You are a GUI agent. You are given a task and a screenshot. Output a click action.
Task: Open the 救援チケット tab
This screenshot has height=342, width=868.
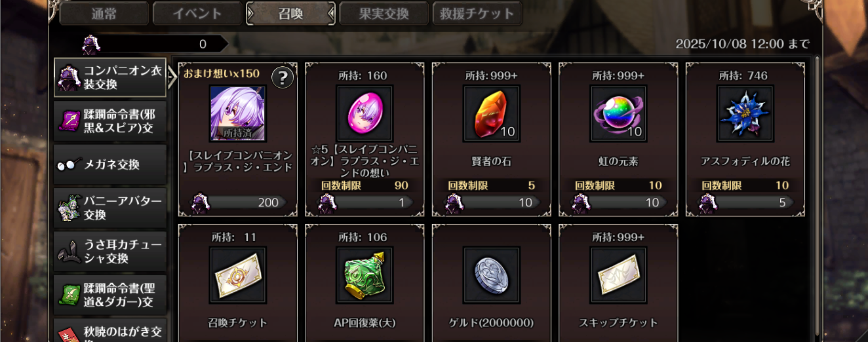[477, 13]
